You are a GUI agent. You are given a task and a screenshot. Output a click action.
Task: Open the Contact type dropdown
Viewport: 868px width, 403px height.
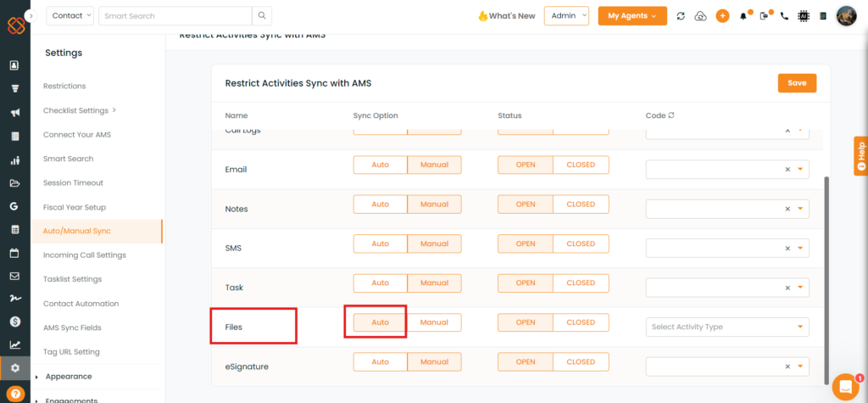tap(70, 15)
